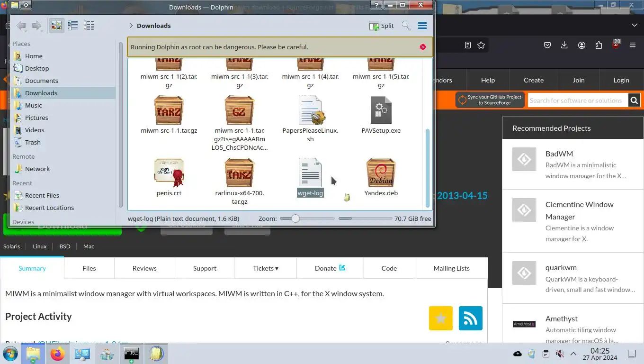
Task: Open Dolphin search tool
Action: pos(406,26)
